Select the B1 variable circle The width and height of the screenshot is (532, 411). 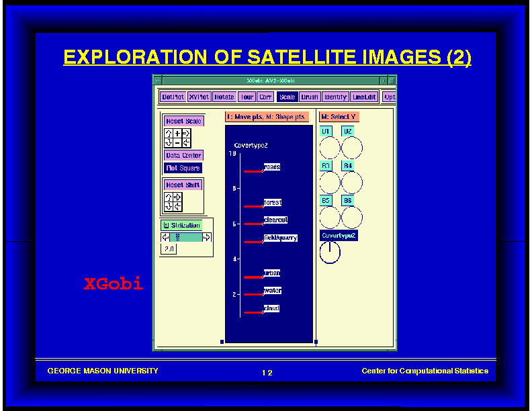click(x=329, y=148)
